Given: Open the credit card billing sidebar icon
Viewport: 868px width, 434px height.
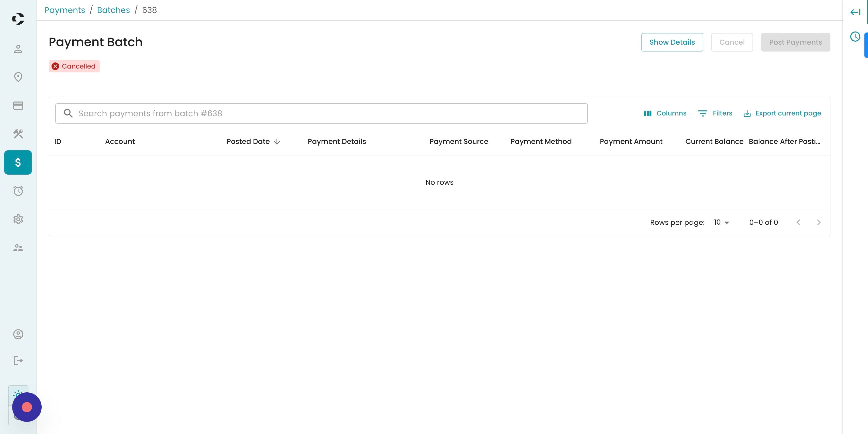Looking at the screenshot, I should tap(18, 106).
